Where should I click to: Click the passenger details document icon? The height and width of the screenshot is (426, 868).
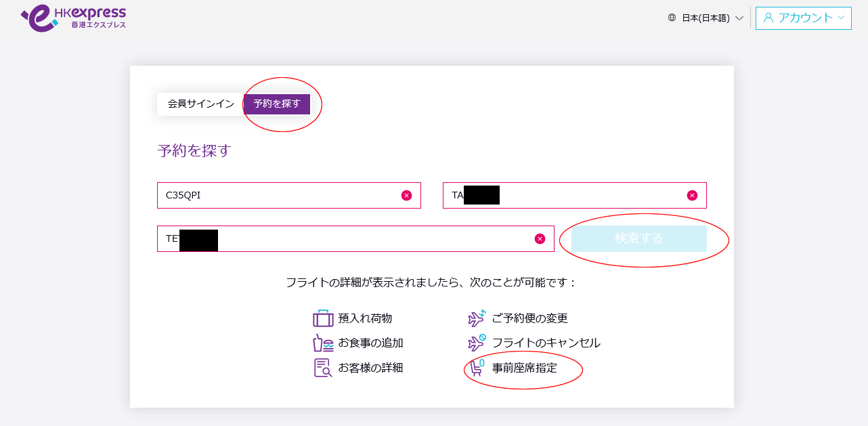point(323,368)
